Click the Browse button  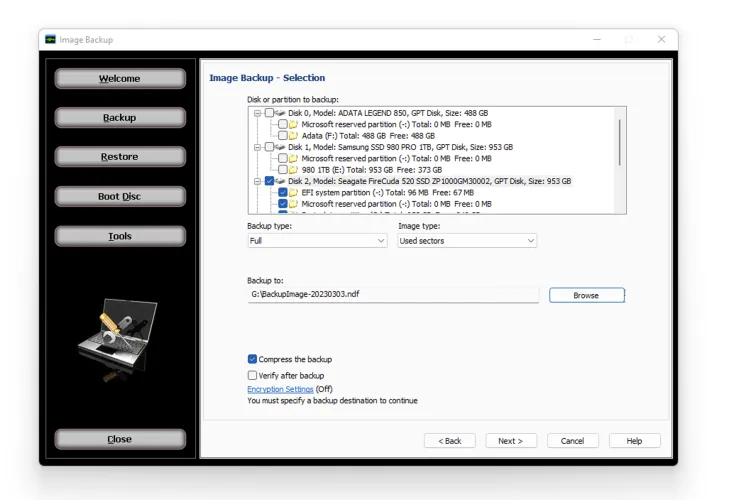(x=586, y=295)
